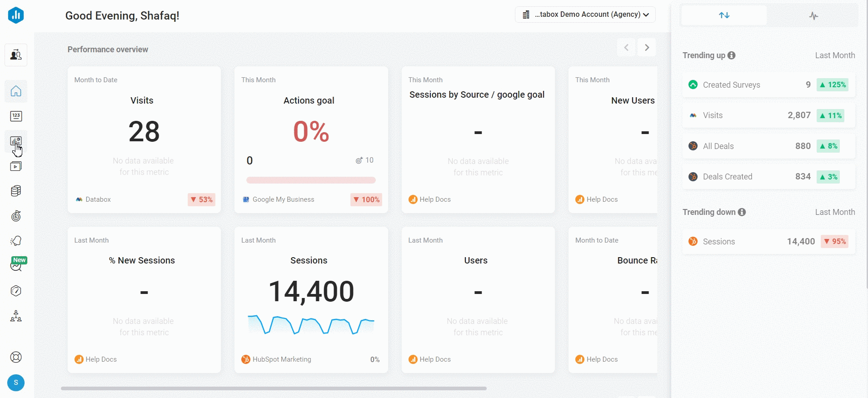Open the Alerts bell icon

point(16,241)
